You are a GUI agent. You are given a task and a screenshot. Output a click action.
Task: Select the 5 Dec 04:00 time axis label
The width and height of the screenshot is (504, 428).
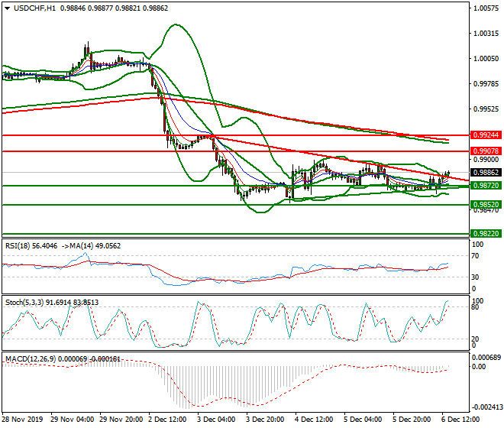(x=363, y=420)
